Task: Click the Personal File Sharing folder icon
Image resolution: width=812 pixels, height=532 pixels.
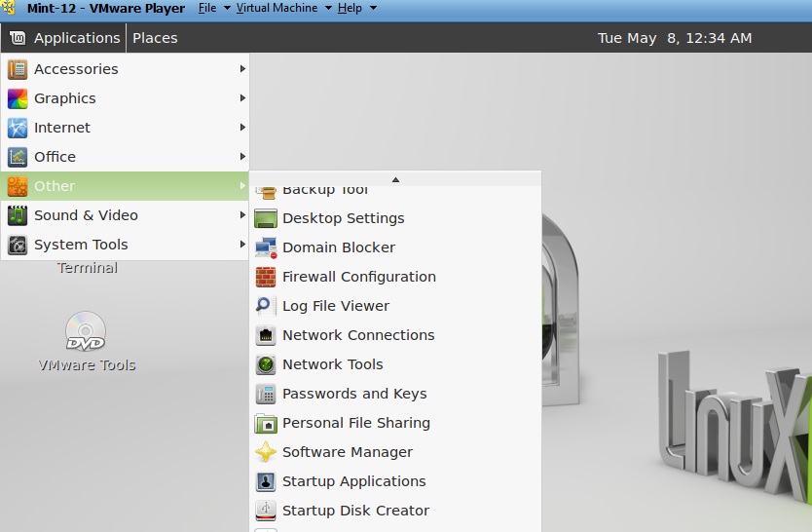Action: click(x=266, y=423)
